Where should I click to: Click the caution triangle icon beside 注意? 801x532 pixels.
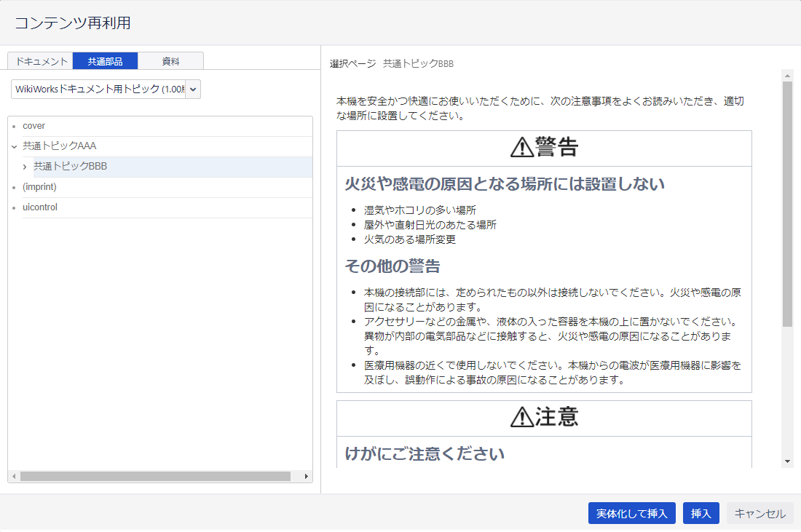[x=522, y=418]
